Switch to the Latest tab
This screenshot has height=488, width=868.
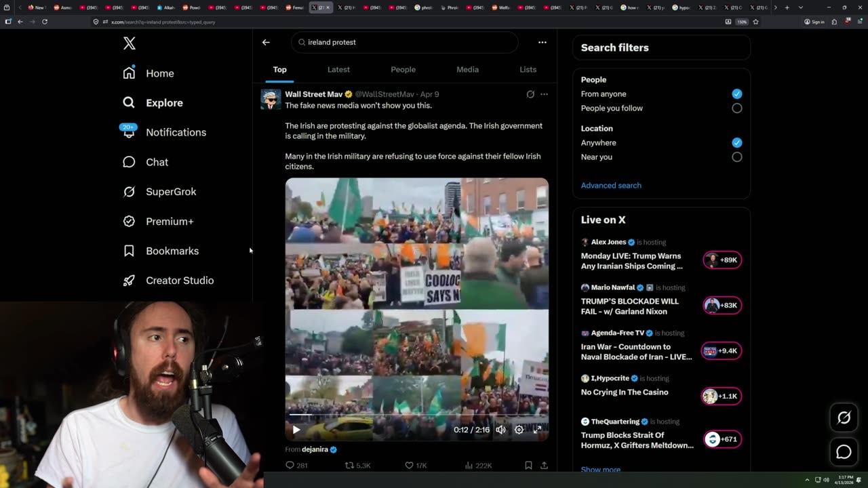tap(338, 69)
